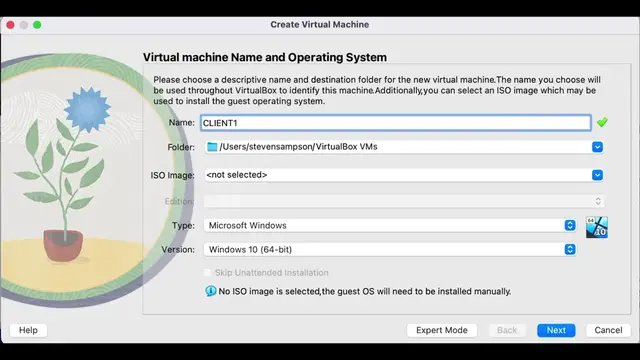Expand the Type selector showing Microsoft Windows
This screenshot has height=360, width=640.
click(x=570, y=225)
